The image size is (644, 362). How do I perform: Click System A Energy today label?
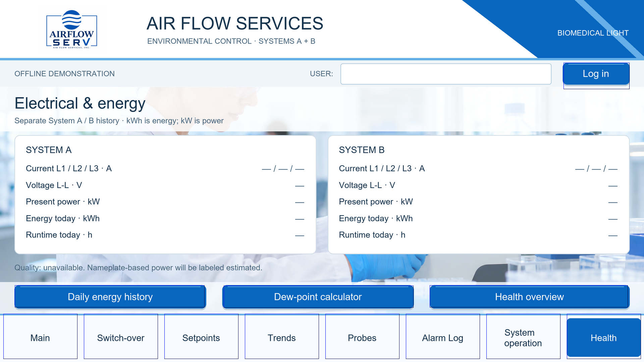63,219
